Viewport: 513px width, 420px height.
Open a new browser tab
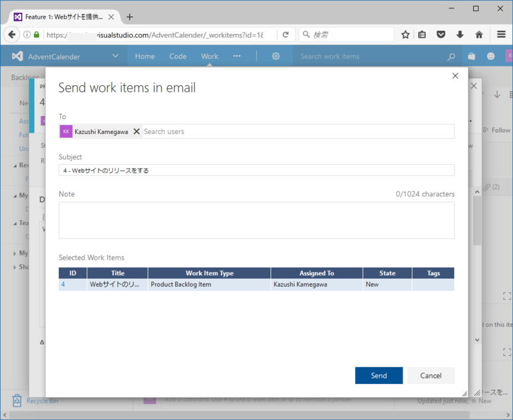click(130, 17)
